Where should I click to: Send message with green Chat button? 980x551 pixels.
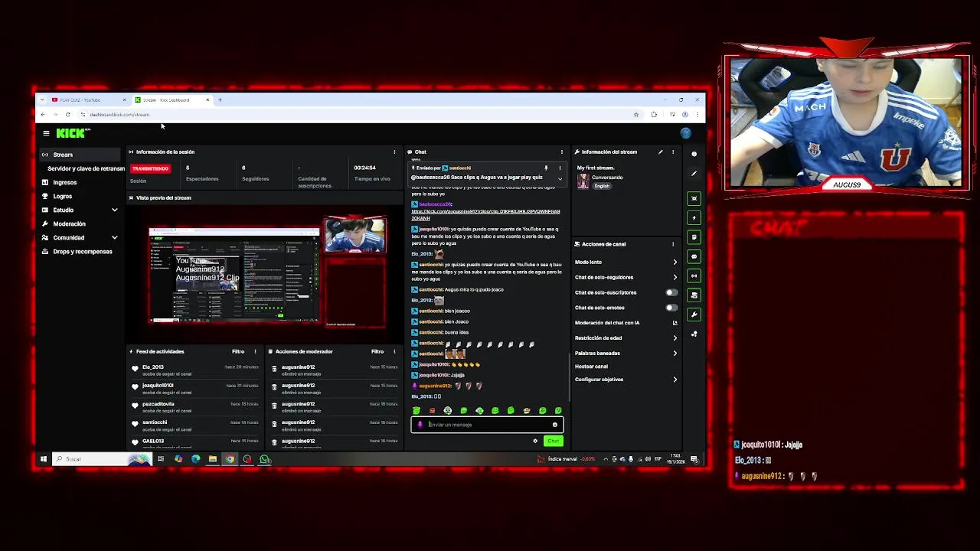[x=553, y=441]
